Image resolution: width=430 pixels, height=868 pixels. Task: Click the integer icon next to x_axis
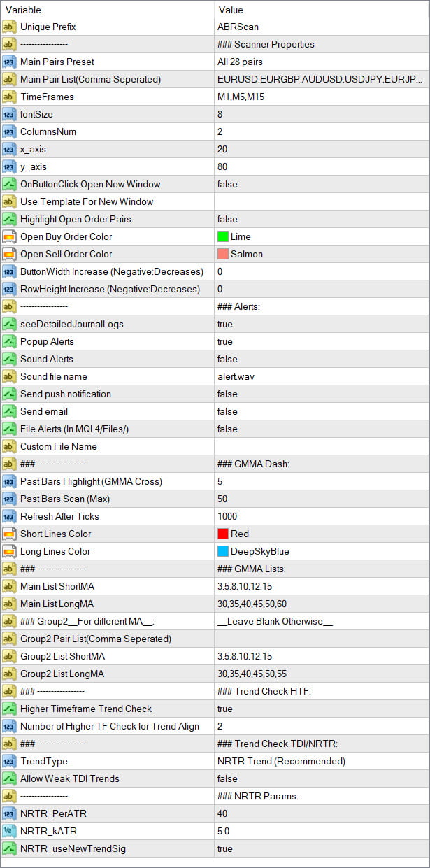(x=9, y=149)
